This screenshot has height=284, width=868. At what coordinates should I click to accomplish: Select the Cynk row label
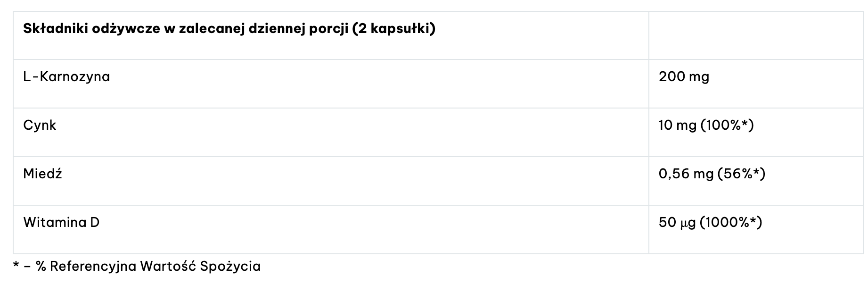coord(40,125)
